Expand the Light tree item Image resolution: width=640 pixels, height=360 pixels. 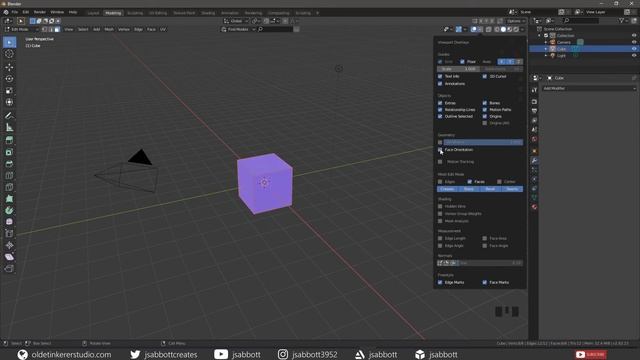click(546, 56)
